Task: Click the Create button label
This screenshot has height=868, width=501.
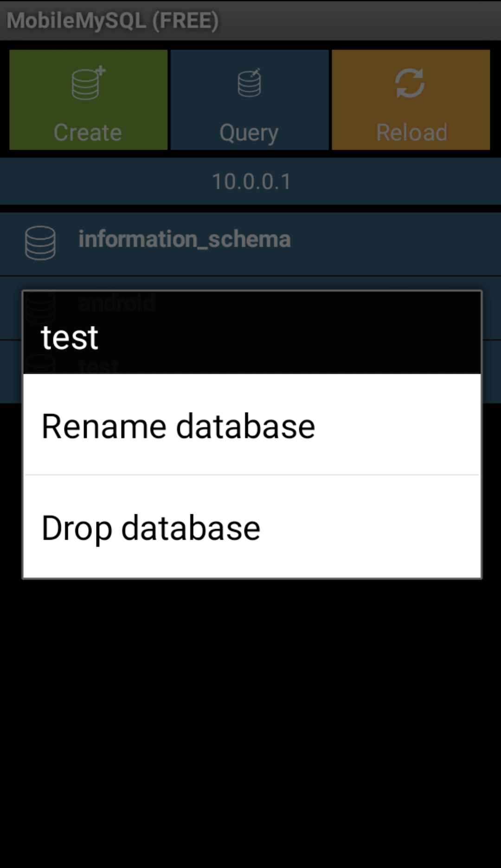Action: tap(88, 133)
